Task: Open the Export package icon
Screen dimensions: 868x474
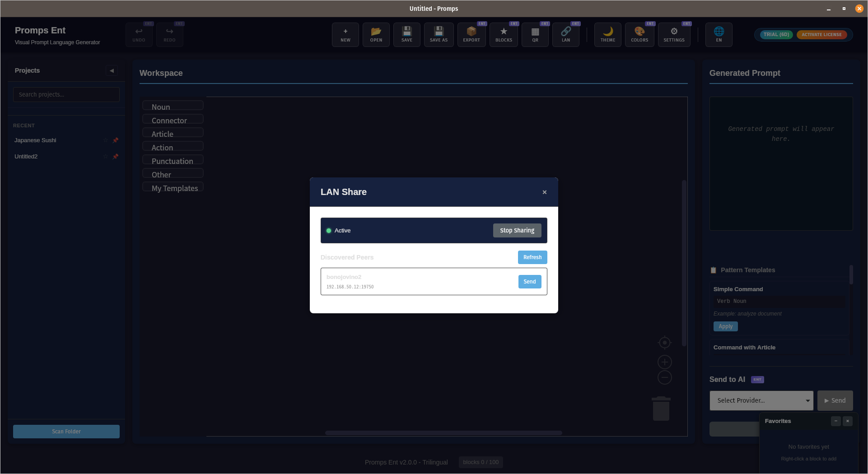Action: pos(471,35)
